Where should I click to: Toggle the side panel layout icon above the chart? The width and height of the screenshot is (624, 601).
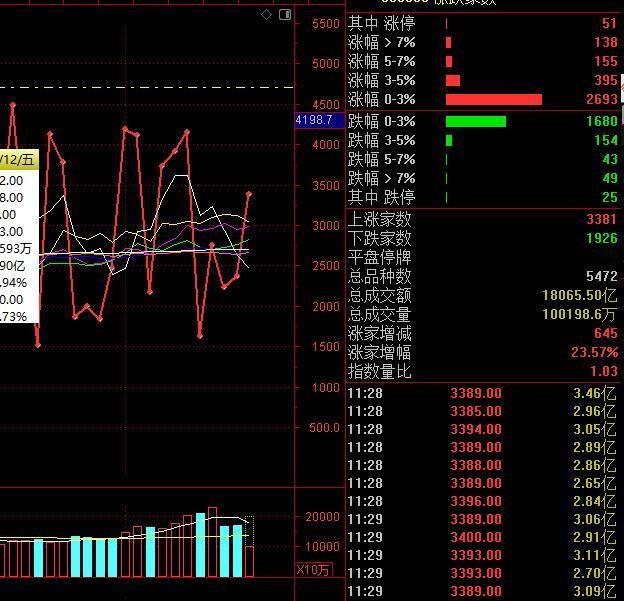(x=285, y=15)
